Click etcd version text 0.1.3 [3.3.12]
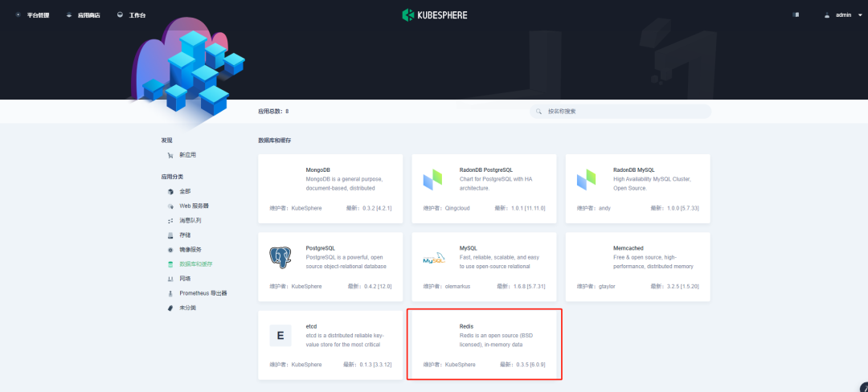 tap(375, 365)
